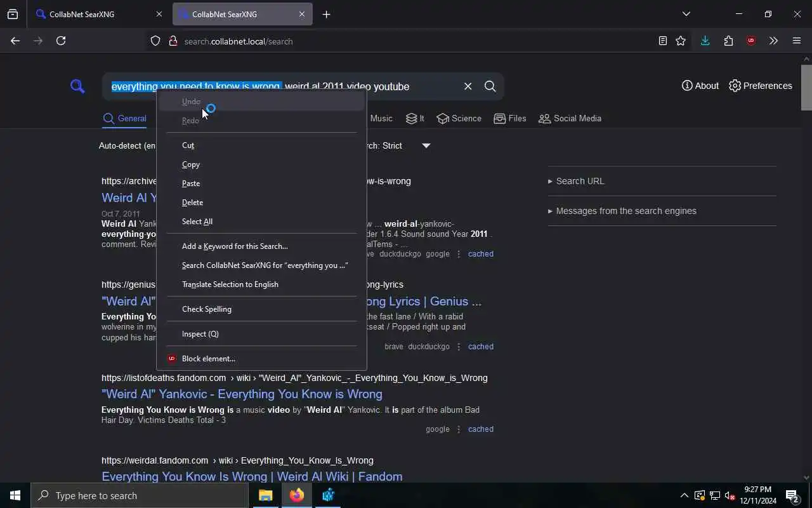The height and width of the screenshot is (508, 812).
Task: Open cached link of archive.org result
Action: tap(480, 253)
